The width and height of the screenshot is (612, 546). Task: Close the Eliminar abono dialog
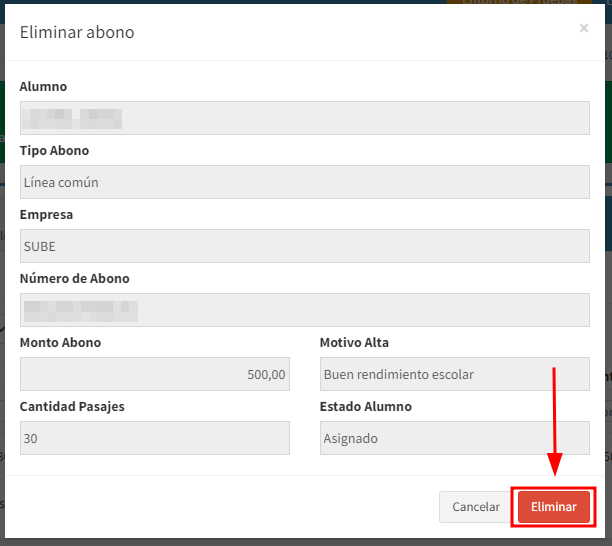coord(584,28)
